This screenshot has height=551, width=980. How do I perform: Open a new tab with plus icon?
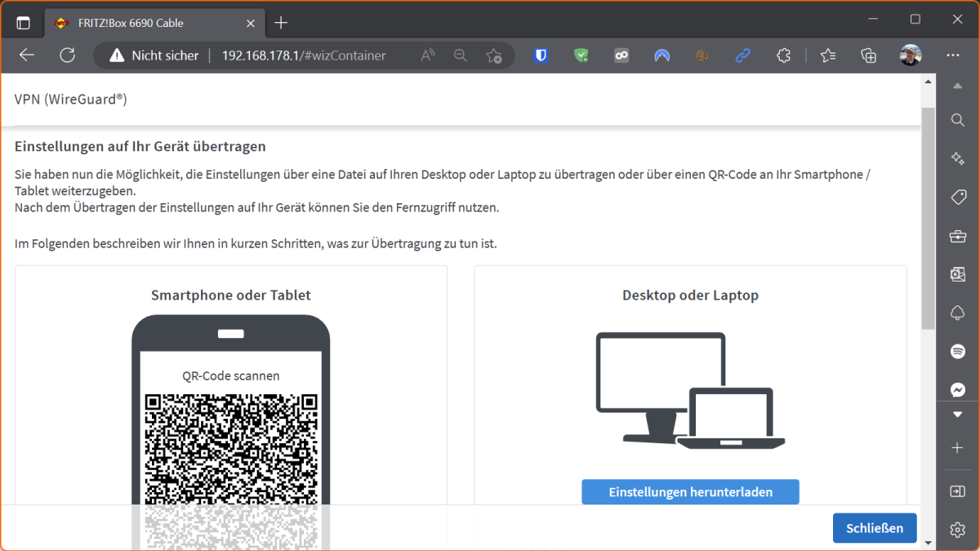pos(281,23)
